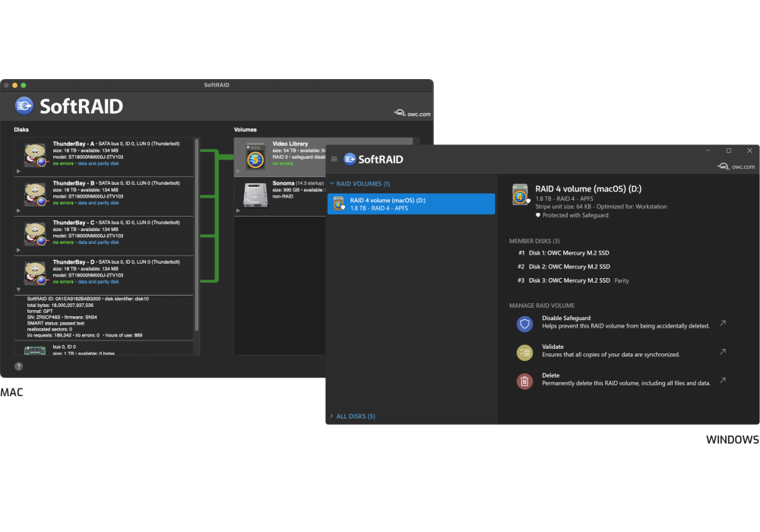Click the Sonoma volume name
This screenshot has width=760, height=532.
[x=283, y=183]
